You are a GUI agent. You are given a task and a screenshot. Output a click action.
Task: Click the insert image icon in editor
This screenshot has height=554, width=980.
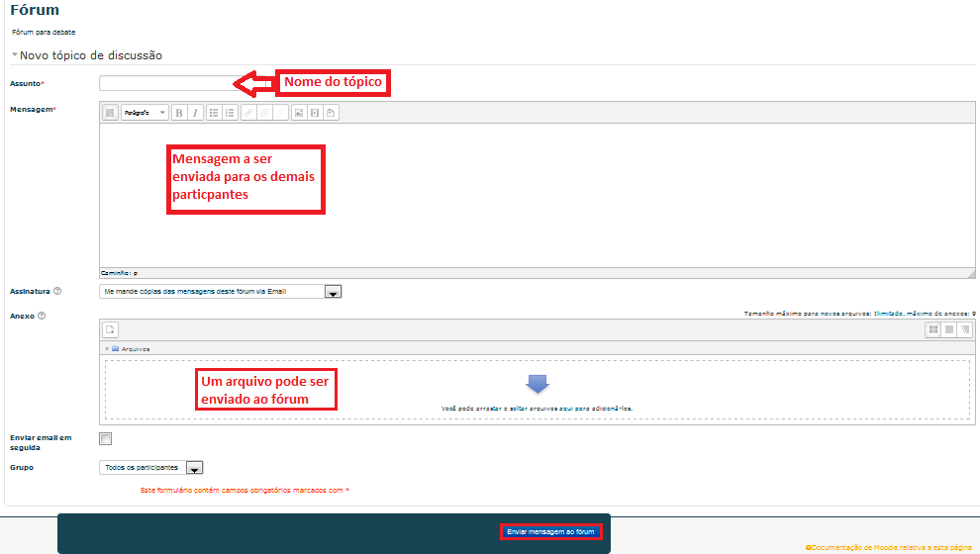(x=298, y=113)
